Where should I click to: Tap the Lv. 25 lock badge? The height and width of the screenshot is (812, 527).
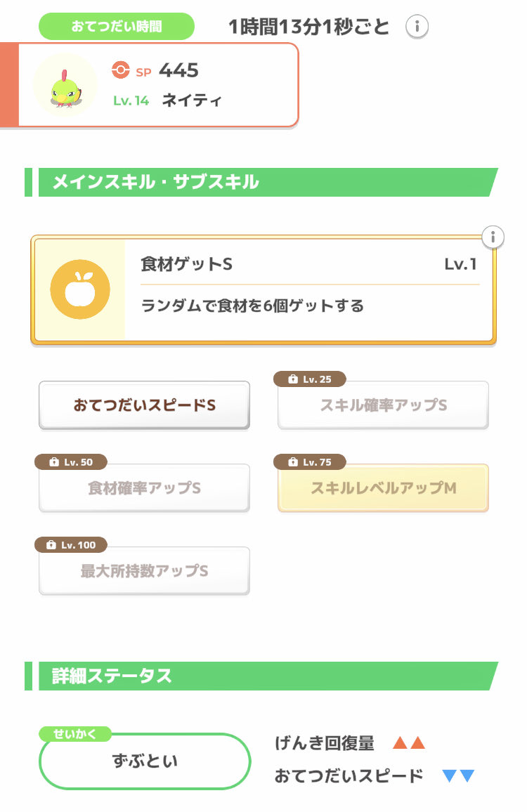coord(309,379)
